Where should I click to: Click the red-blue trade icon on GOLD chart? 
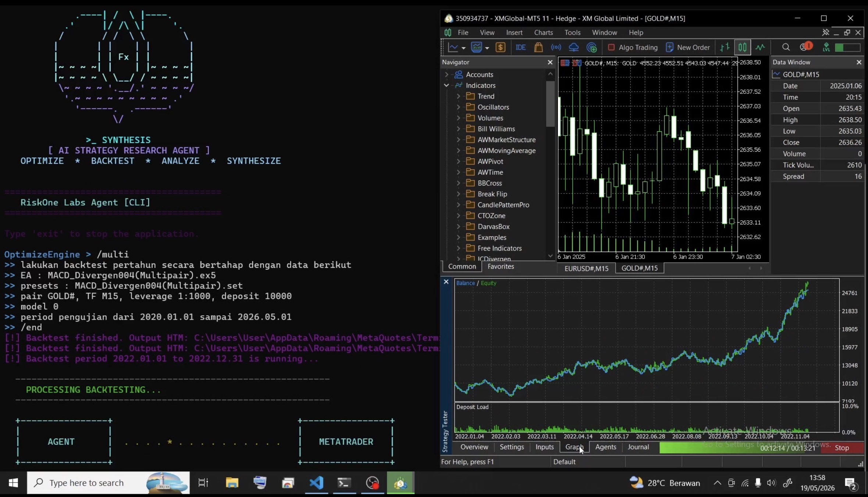(x=577, y=63)
